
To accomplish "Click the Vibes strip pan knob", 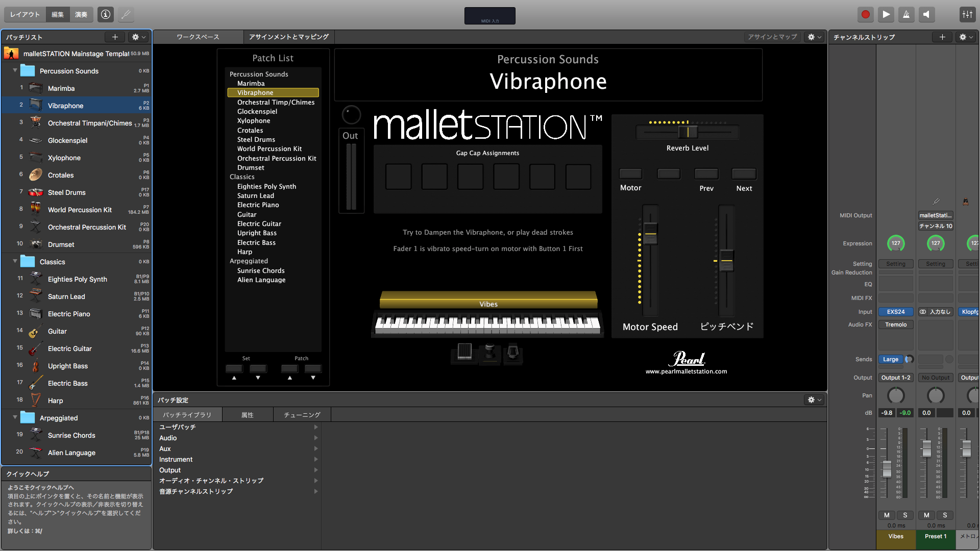I will pos(896,395).
